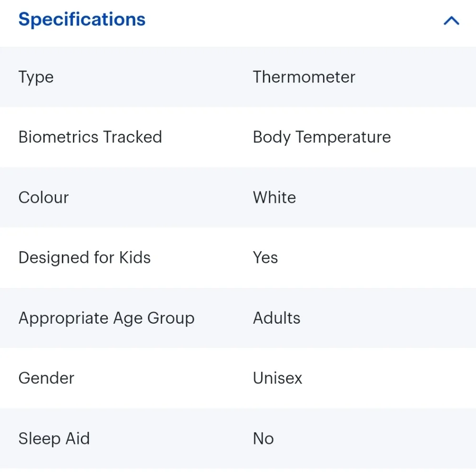Screen dimensions: 476x476
Task: Click the empty middle of the Gender row
Action: click(162, 378)
